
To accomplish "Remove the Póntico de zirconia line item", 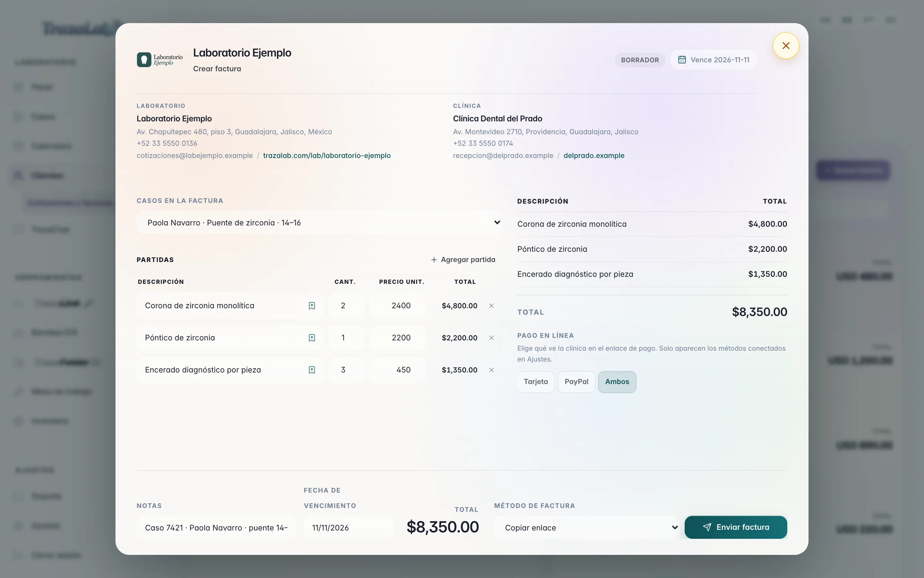I will tap(492, 337).
